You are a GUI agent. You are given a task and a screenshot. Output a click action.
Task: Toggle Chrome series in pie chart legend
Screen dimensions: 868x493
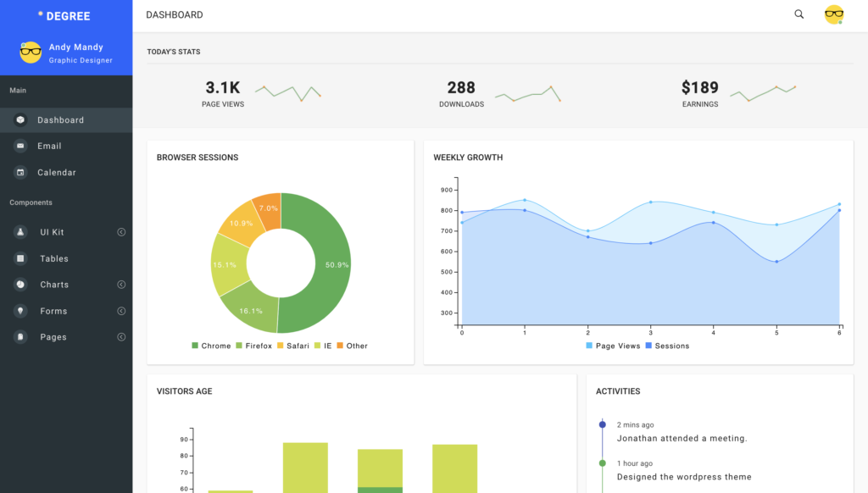click(x=211, y=346)
